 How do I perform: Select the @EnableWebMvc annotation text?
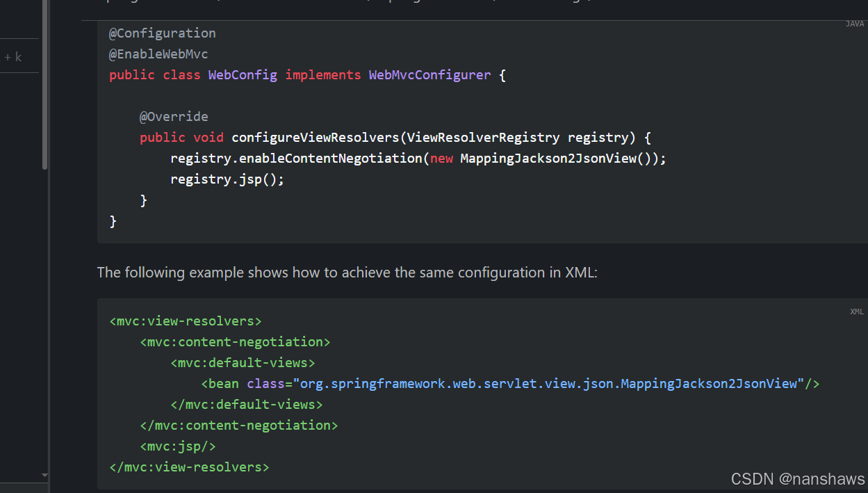click(158, 54)
